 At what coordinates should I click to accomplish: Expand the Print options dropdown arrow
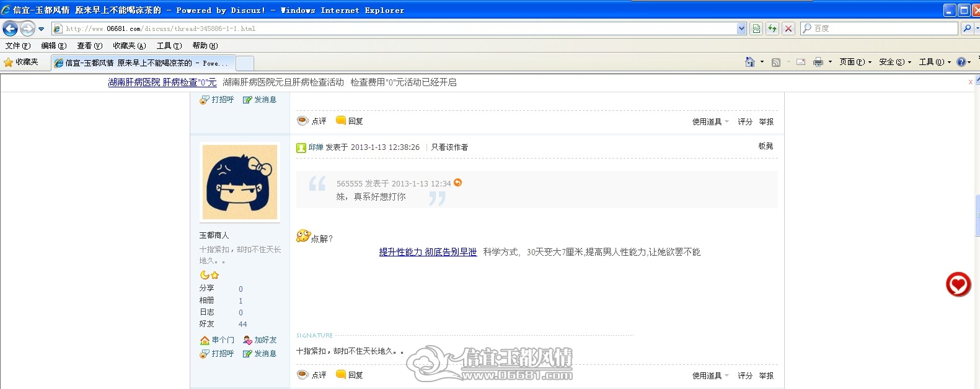[830, 62]
